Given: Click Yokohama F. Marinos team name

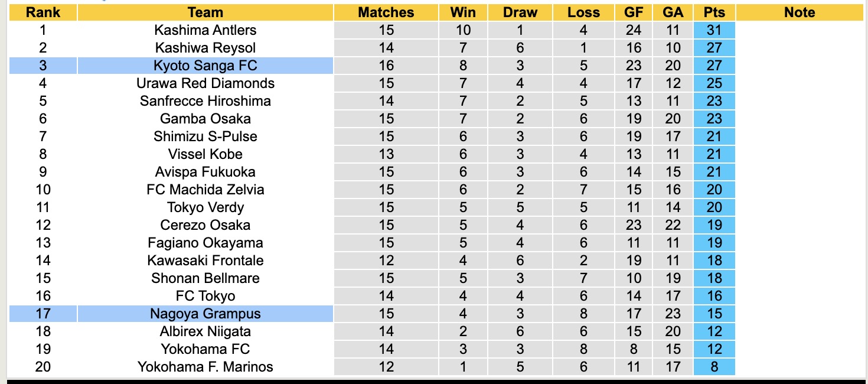Looking at the screenshot, I should coord(205,367).
